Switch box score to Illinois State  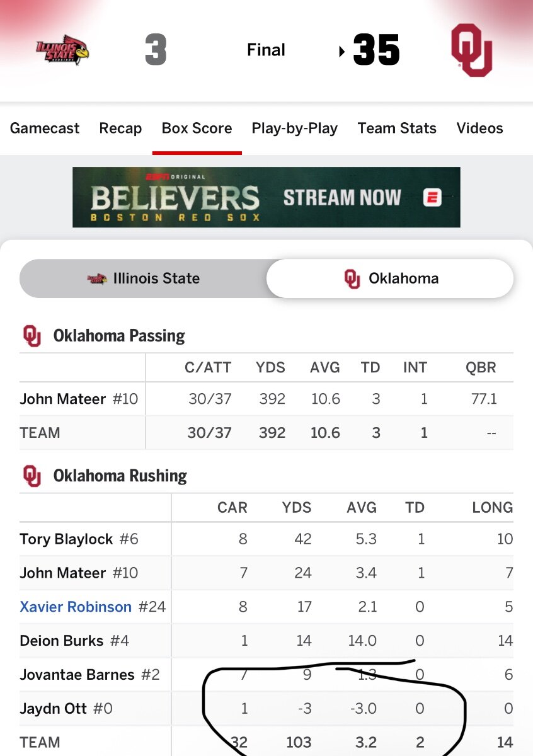pyautogui.click(x=144, y=278)
